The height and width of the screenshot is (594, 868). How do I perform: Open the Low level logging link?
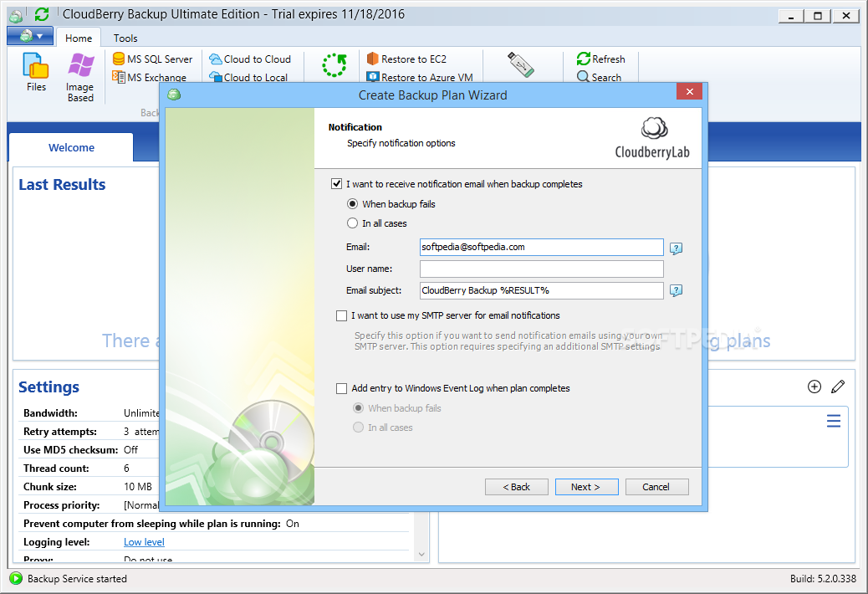(x=144, y=542)
